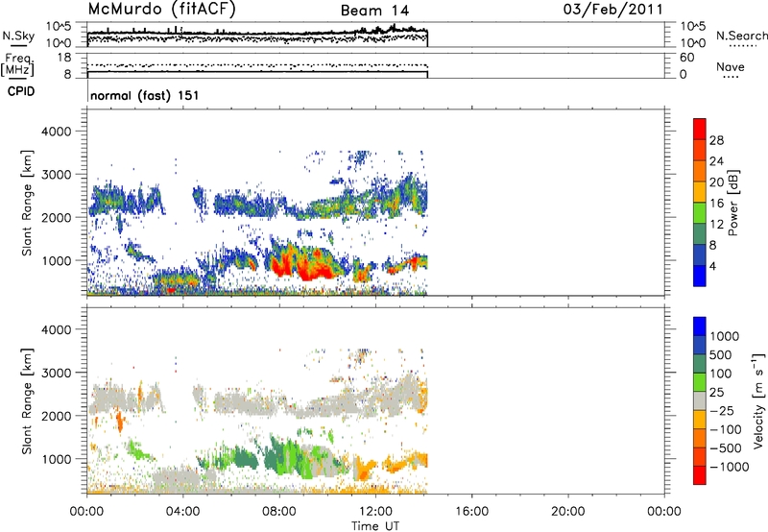This screenshot has width=768, height=532.
Task: Click the Velocity [m s-1] color bar title
Action: pyautogui.click(x=758, y=400)
